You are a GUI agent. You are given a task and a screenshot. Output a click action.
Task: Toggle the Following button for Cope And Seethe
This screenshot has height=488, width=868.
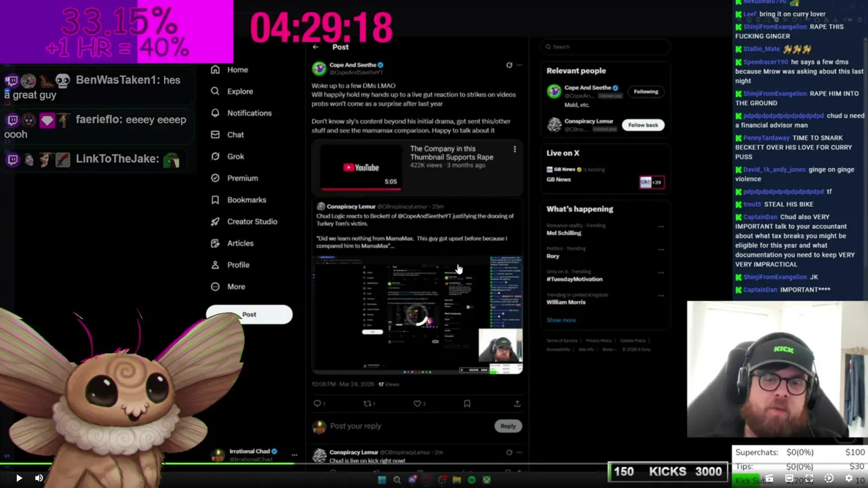tap(646, 91)
